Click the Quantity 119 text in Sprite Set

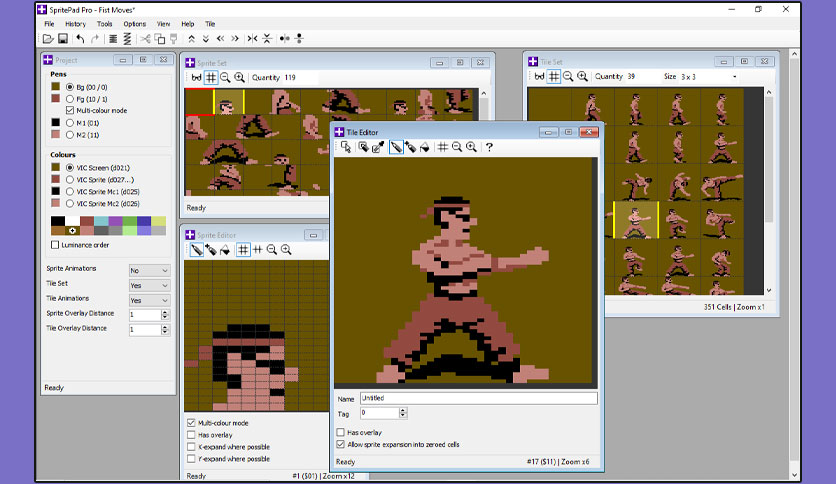[x=274, y=78]
